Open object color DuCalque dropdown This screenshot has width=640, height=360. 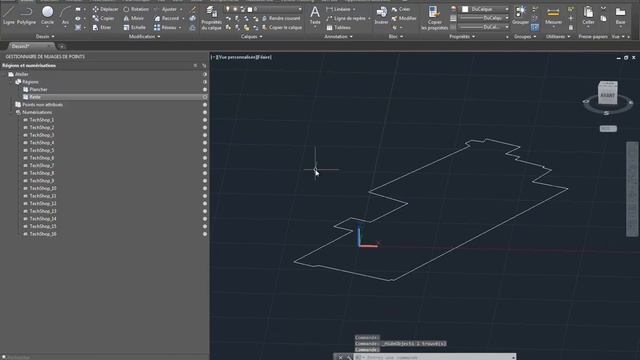(485, 9)
